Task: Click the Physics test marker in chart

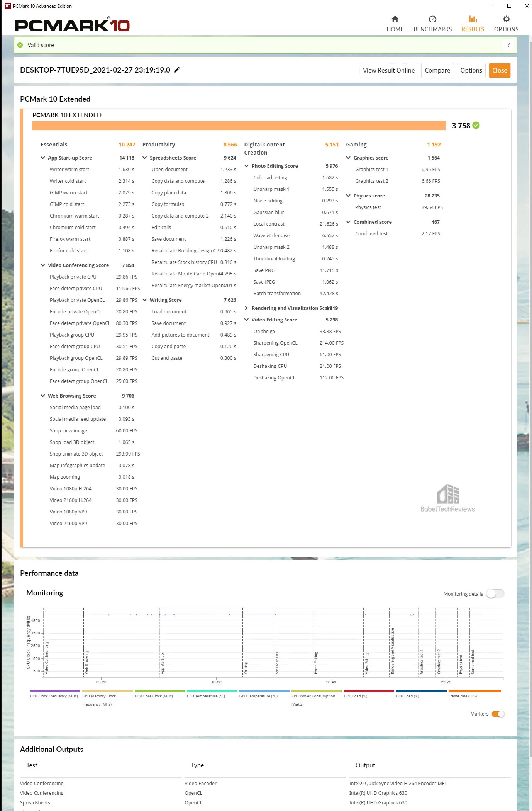Action: [461, 665]
